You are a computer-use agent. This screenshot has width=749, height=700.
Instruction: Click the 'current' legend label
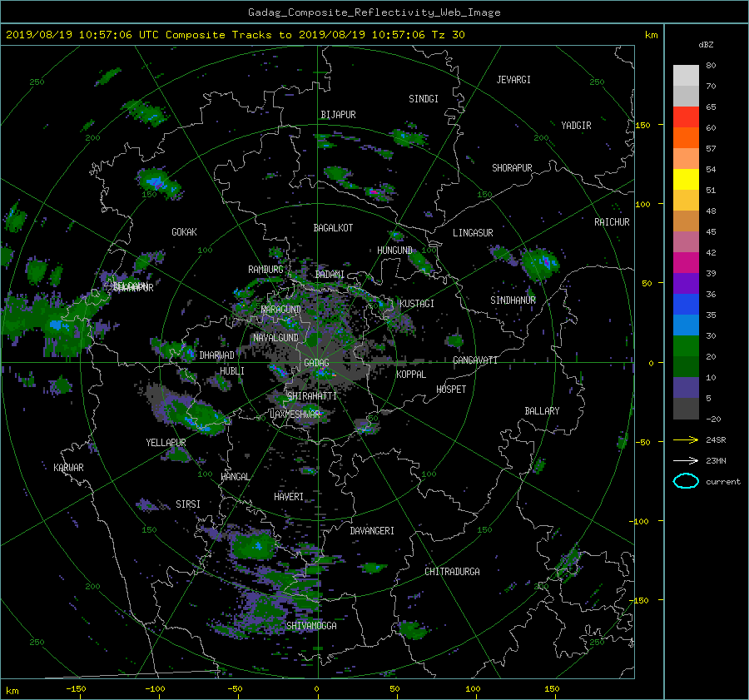click(722, 482)
